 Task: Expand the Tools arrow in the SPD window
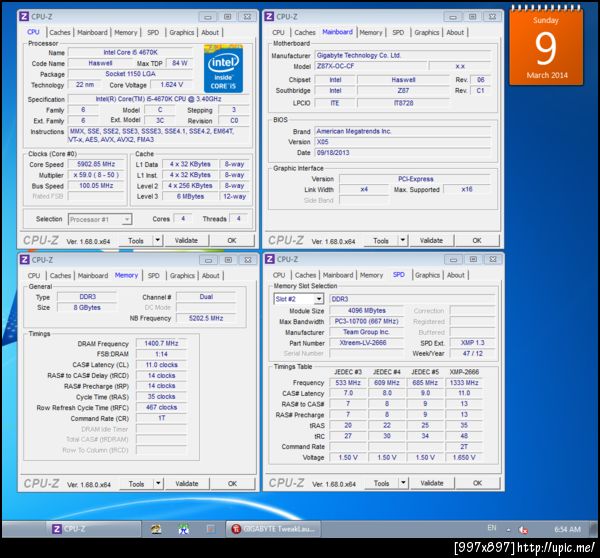[403, 483]
